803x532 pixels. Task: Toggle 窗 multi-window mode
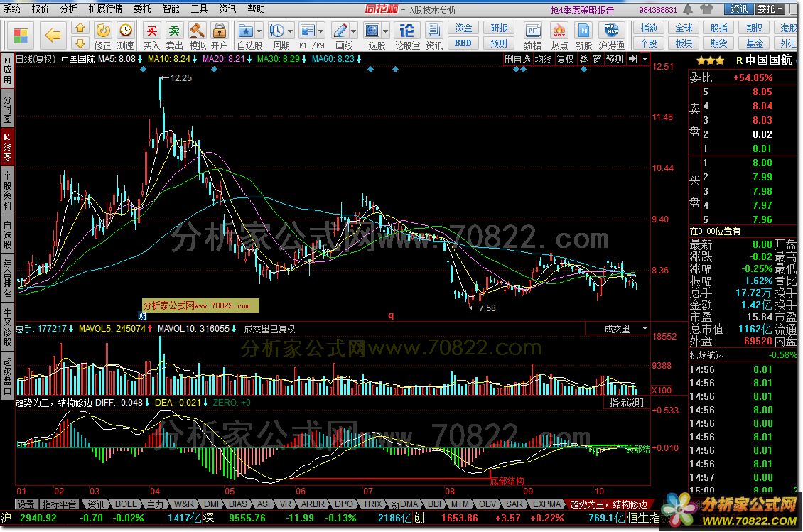coord(597,59)
